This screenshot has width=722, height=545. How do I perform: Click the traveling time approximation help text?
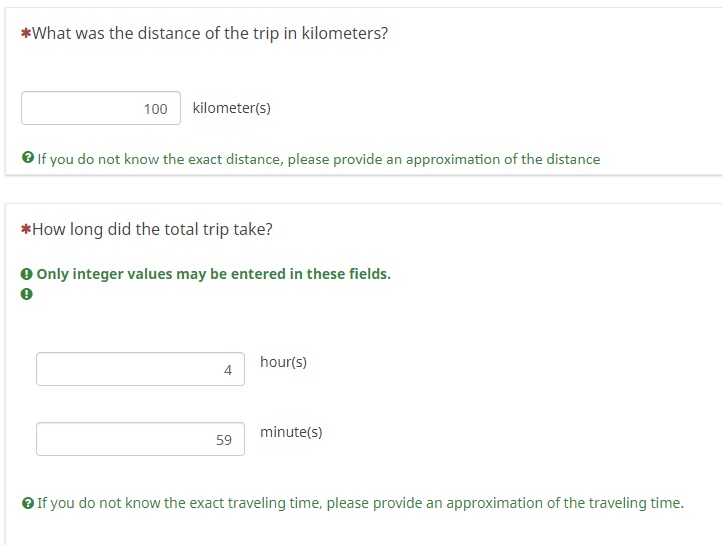pos(360,503)
